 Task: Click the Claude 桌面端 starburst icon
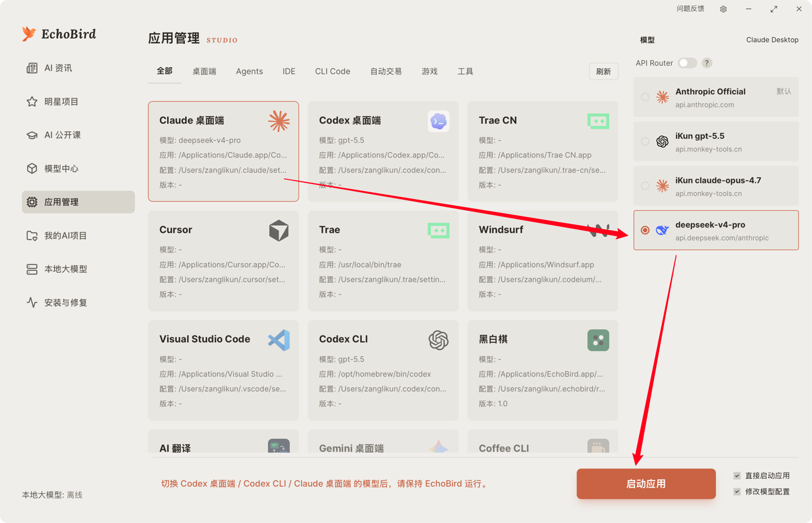tap(279, 121)
